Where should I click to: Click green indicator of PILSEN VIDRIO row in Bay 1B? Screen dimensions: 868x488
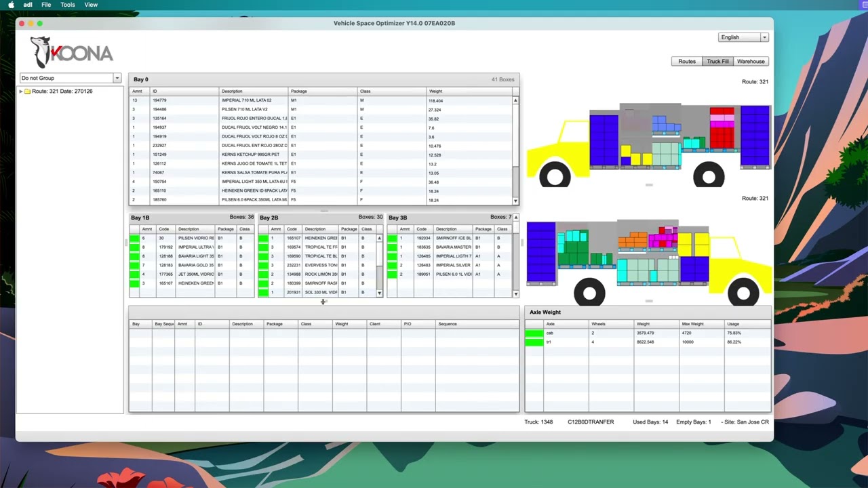click(x=134, y=239)
